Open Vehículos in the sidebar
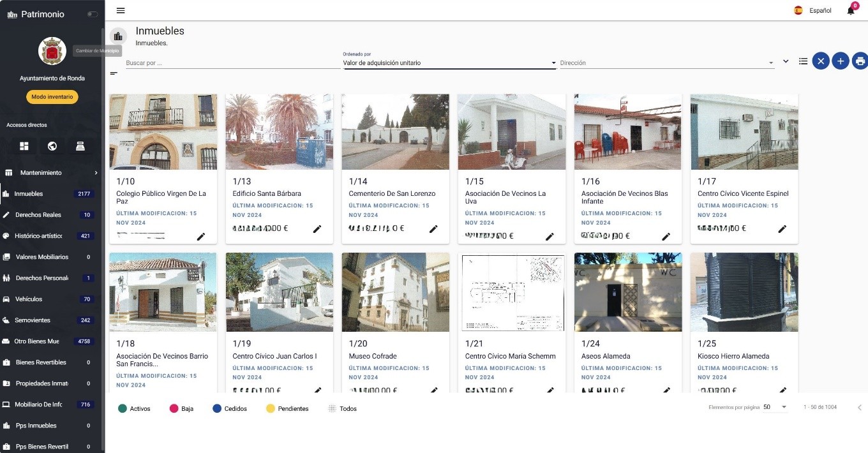The width and height of the screenshot is (868, 453). pyautogui.click(x=29, y=299)
